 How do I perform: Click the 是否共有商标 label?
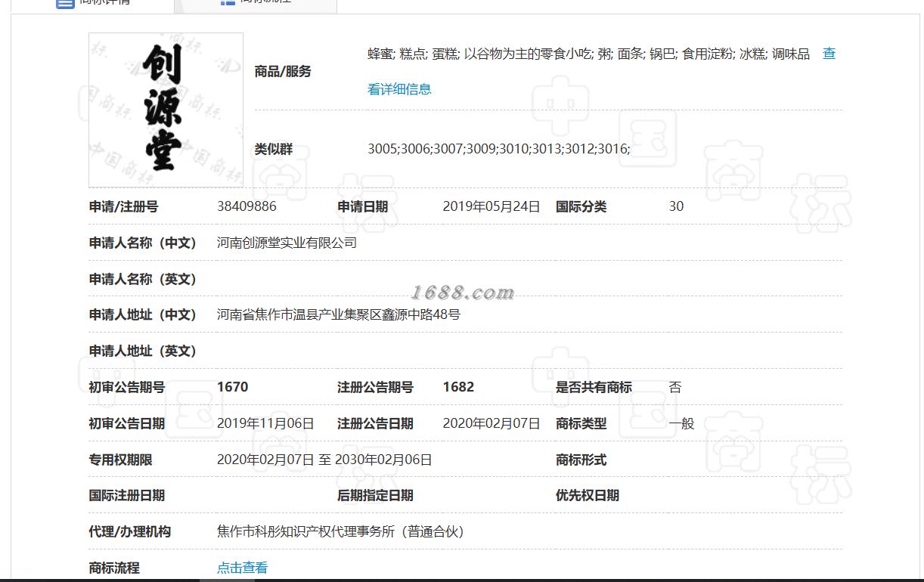(594, 387)
